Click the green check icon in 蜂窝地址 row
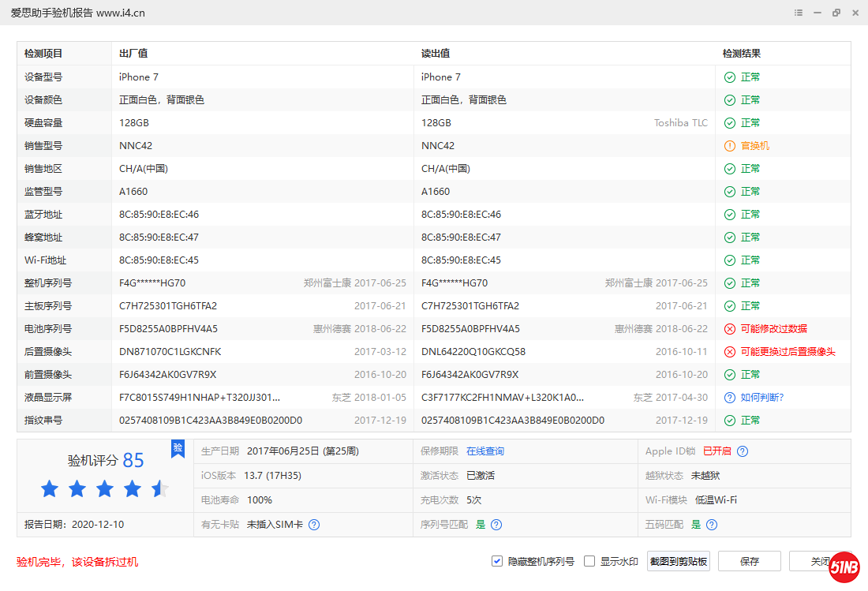 point(730,238)
